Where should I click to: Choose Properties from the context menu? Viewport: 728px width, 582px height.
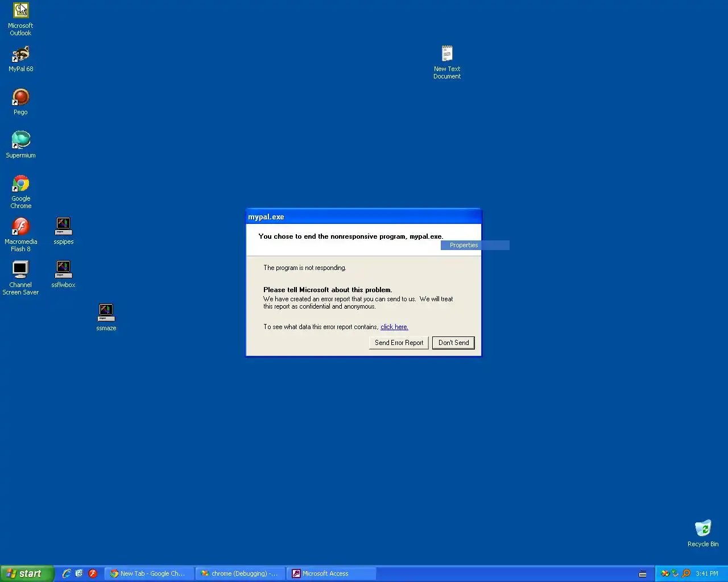point(475,245)
